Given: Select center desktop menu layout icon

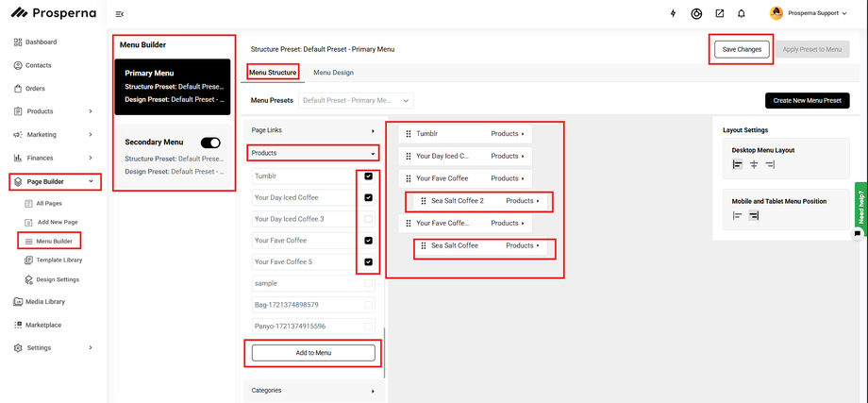Looking at the screenshot, I should pos(754,165).
